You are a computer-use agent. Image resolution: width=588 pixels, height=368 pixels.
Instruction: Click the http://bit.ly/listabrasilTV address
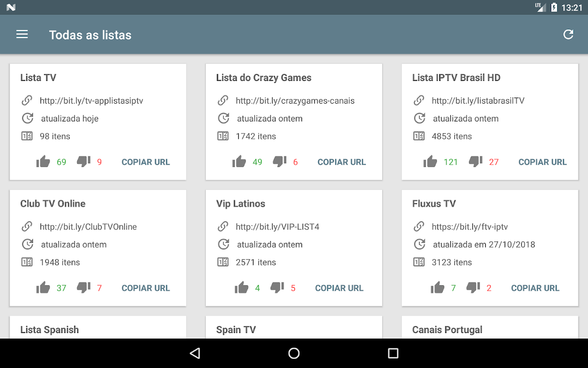point(478,101)
